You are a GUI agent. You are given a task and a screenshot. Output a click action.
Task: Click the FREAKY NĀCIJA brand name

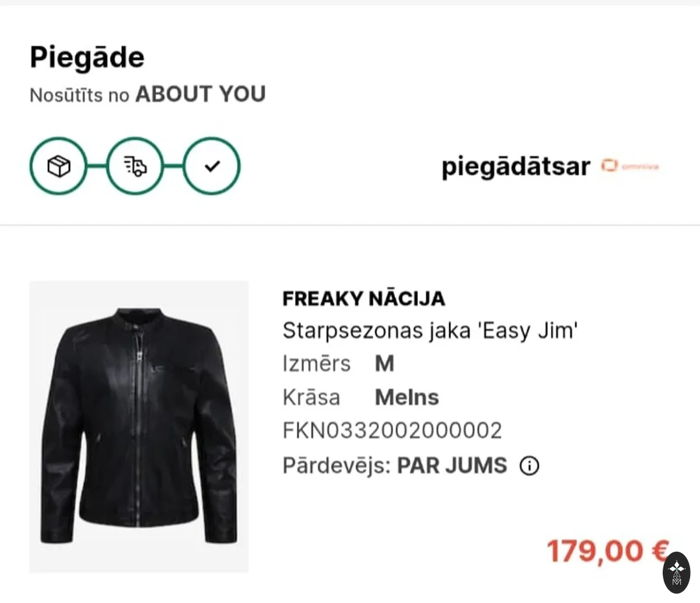[363, 299]
